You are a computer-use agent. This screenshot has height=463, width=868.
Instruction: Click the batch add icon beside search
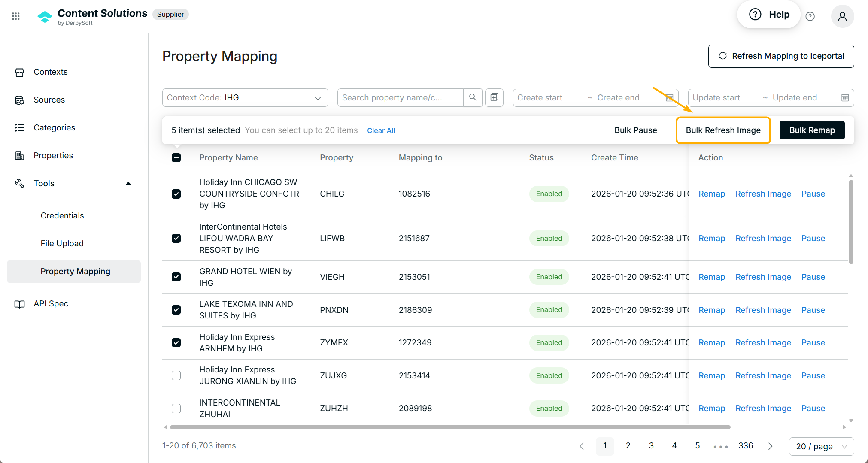pyautogui.click(x=494, y=97)
